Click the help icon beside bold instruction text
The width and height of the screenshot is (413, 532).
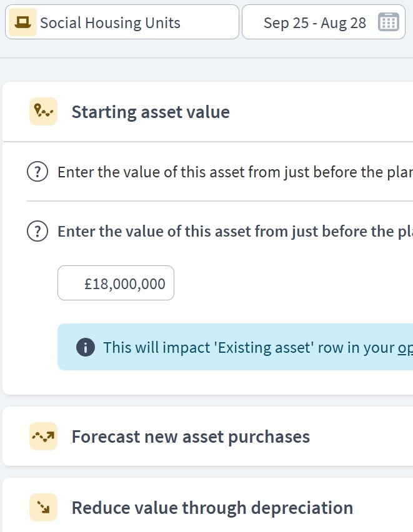pyautogui.click(x=37, y=232)
